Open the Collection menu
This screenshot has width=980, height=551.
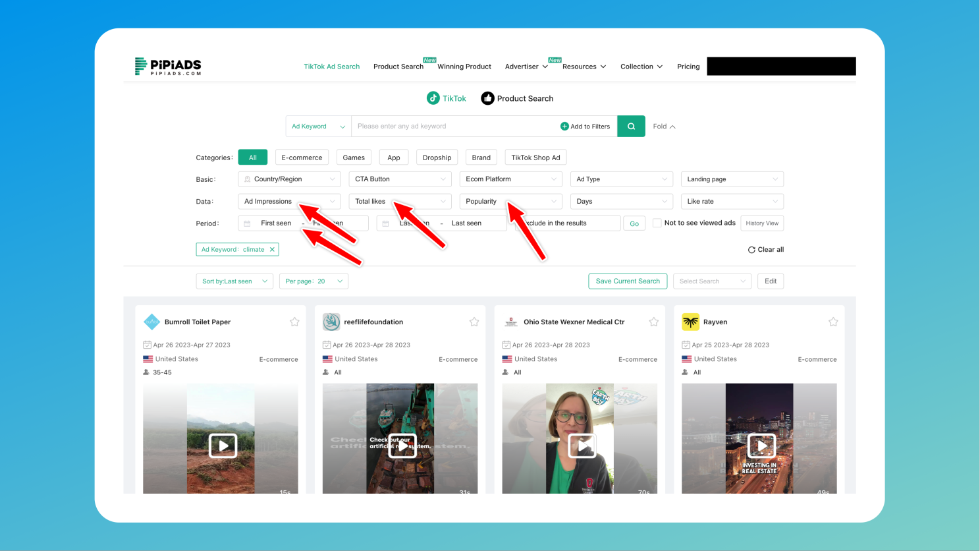pyautogui.click(x=641, y=67)
